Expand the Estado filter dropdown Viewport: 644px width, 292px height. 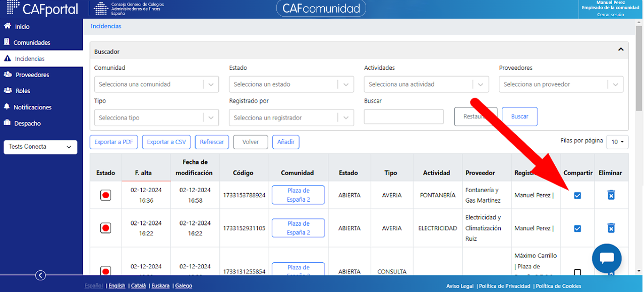pyautogui.click(x=291, y=84)
